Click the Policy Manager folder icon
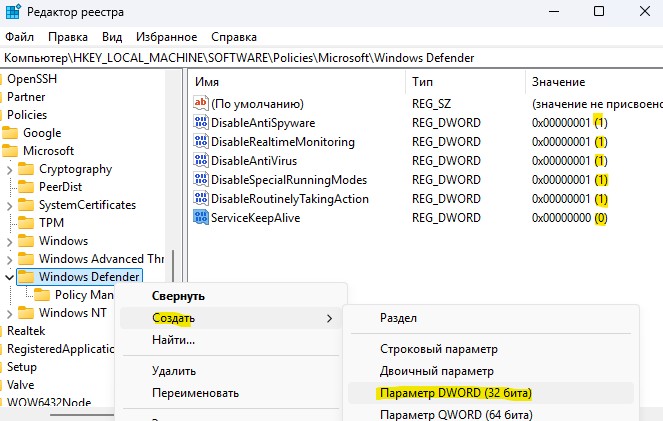 pos(42,295)
